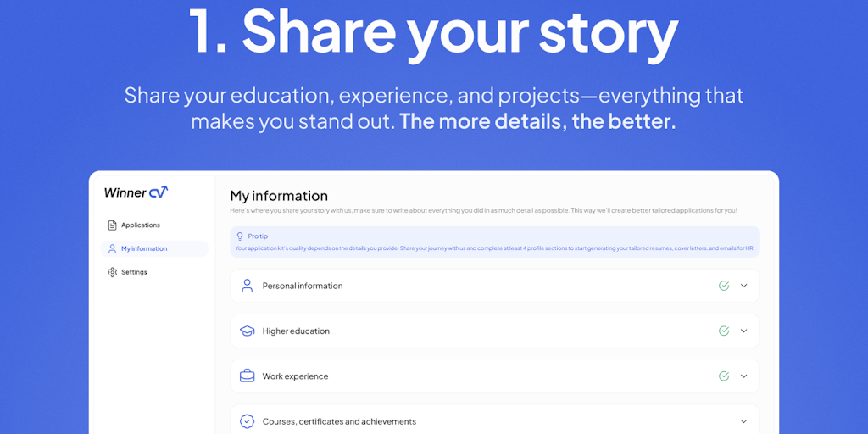This screenshot has width=868, height=434.
Task: Click the Pro tip lightbulb icon
Action: click(x=240, y=236)
